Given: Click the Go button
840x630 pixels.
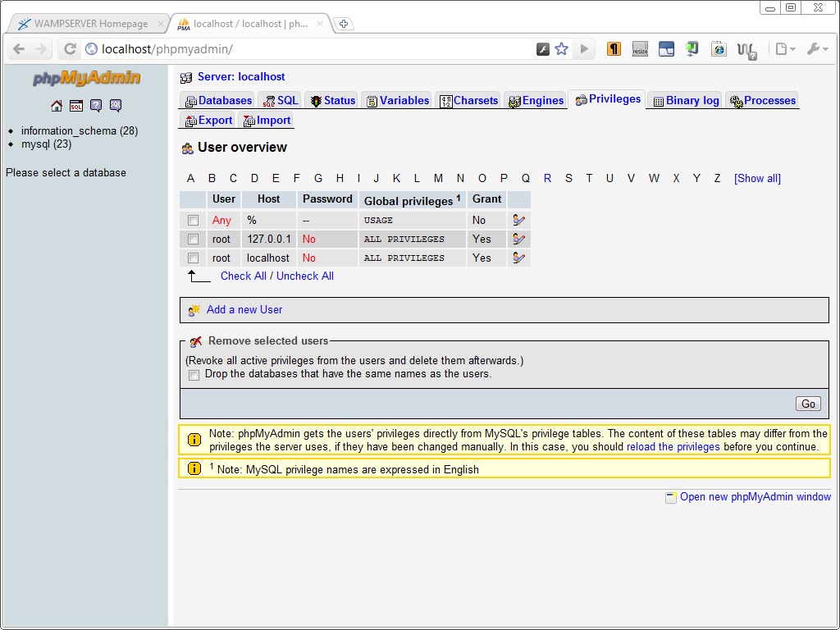Looking at the screenshot, I should click(x=808, y=404).
